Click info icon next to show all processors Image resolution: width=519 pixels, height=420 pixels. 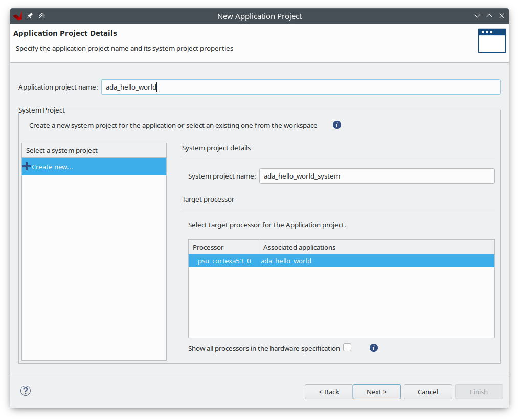pyautogui.click(x=373, y=348)
